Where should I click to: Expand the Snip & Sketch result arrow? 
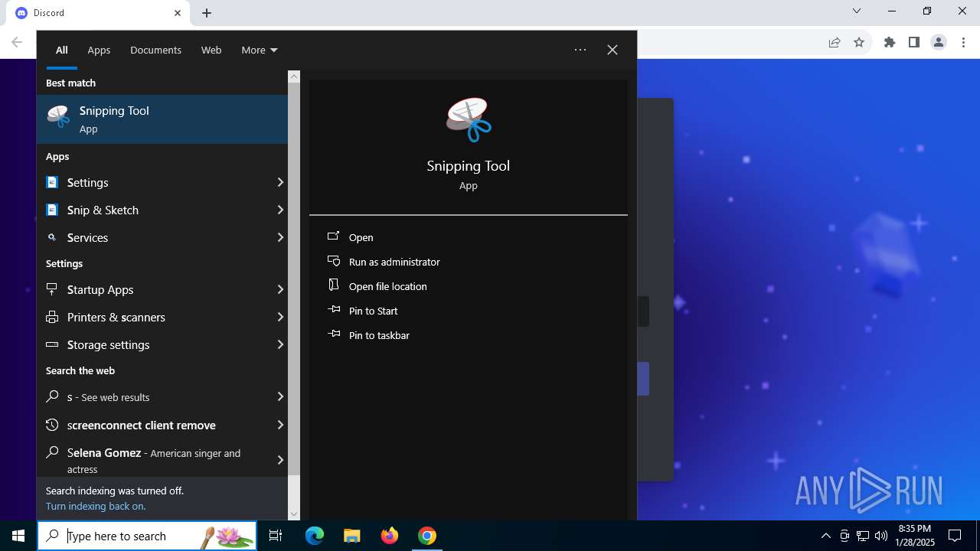coord(280,210)
